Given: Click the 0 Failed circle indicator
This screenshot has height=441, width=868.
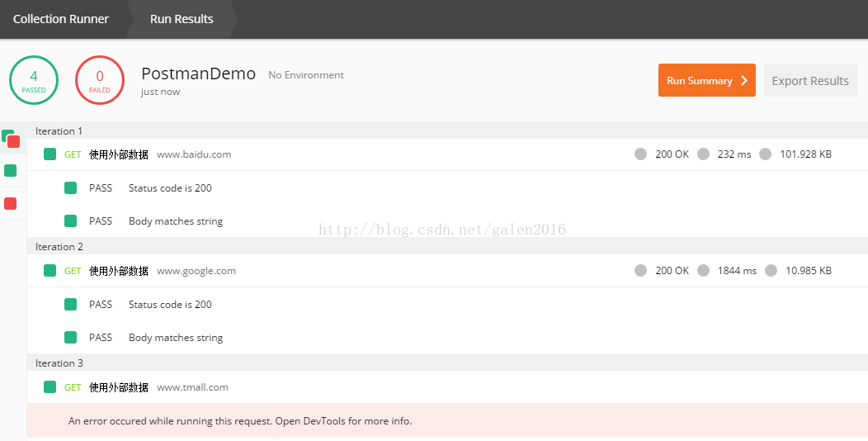Looking at the screenshot, I should pyautogui.click(x=100, y=80).
